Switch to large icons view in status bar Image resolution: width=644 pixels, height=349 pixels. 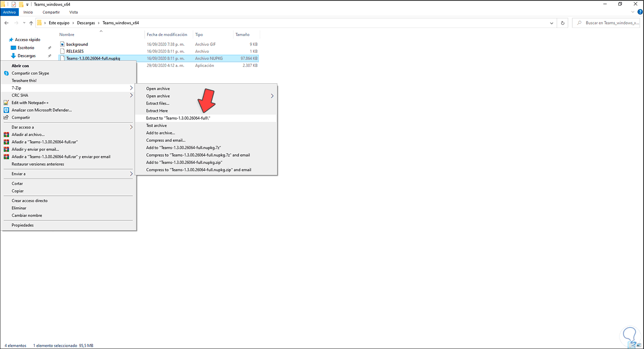click(639, 345)
